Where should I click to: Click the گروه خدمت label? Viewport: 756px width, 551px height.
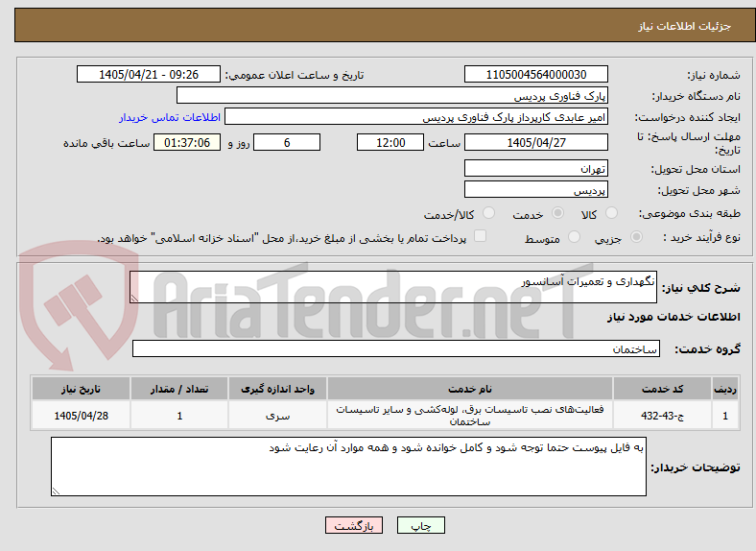(707, 349)
